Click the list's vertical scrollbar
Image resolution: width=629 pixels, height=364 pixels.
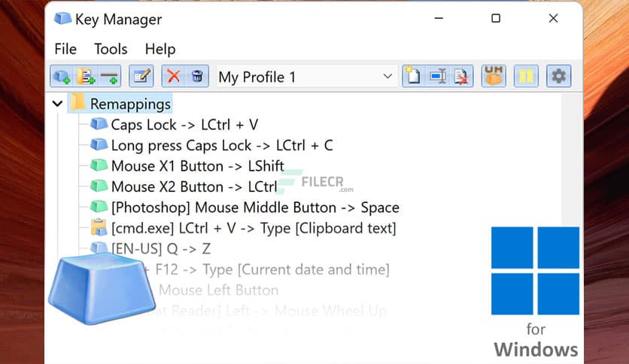click(x=571, y=160)
